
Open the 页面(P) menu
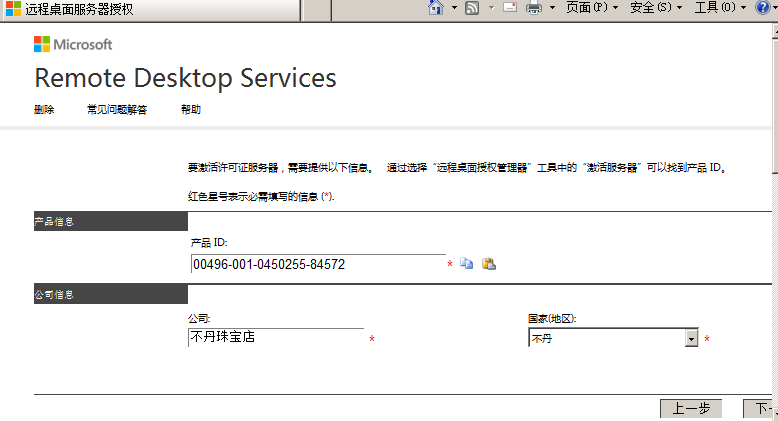(591, 8)
